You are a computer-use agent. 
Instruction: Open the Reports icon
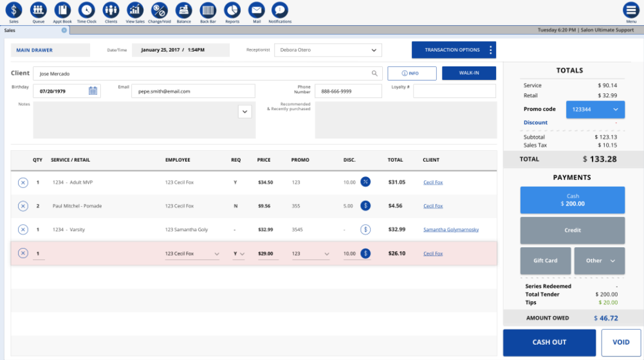(x=232, y=10)
